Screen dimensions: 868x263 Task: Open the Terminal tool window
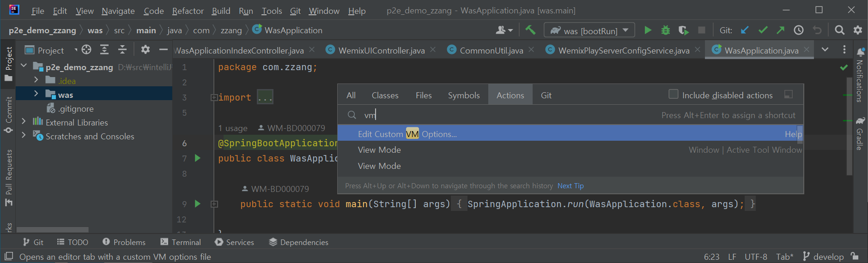click(181, 242)
